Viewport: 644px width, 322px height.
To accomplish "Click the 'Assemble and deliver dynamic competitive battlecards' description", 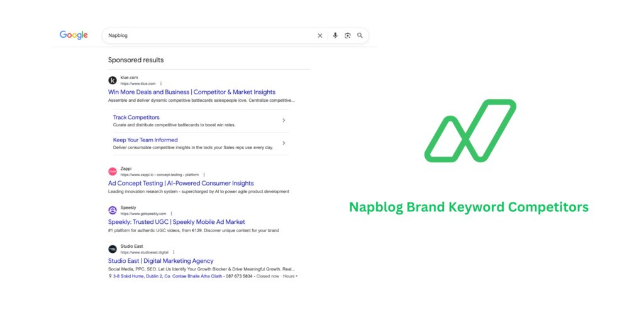I will click(x=201, y=100).
